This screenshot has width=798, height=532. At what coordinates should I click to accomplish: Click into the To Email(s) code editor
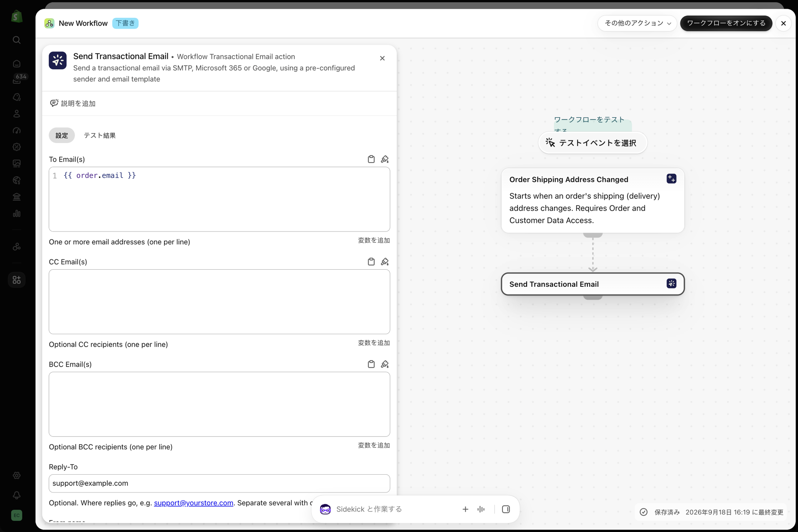point(219,199)
